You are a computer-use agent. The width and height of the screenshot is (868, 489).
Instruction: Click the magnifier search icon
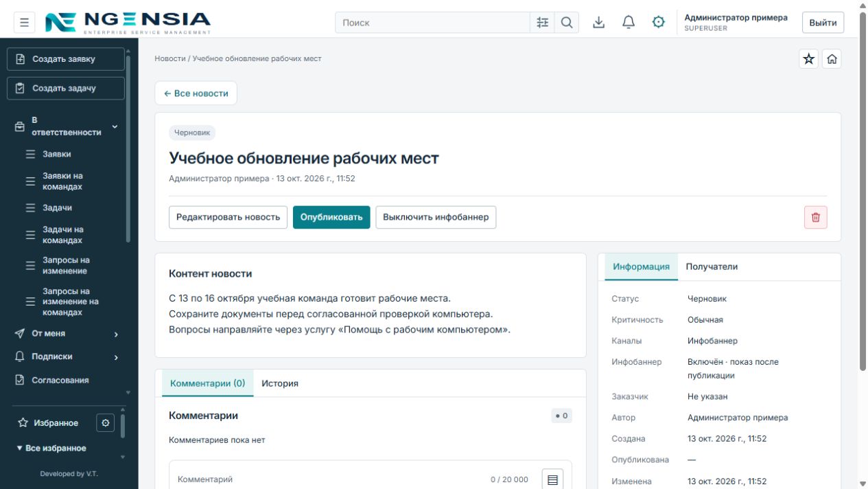pos(567,23)
